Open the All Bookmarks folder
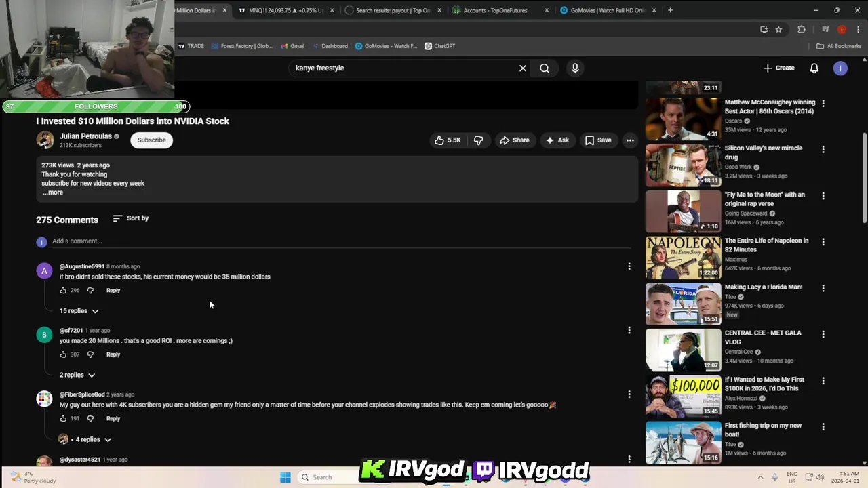The width and height of the screenshot is (868, 488). pos(839,46)
